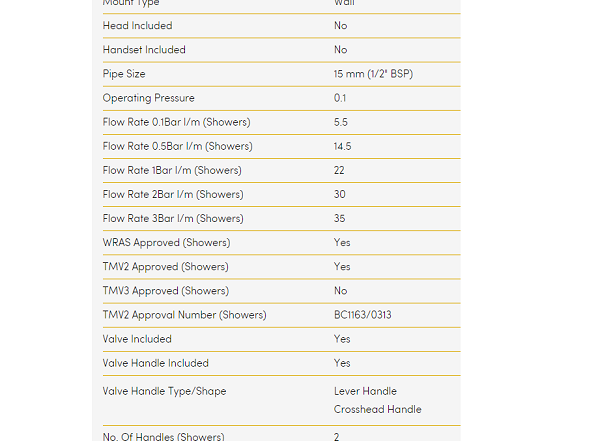Click the 'TMV2 Approved (Showers)' label

pos(165,267)
